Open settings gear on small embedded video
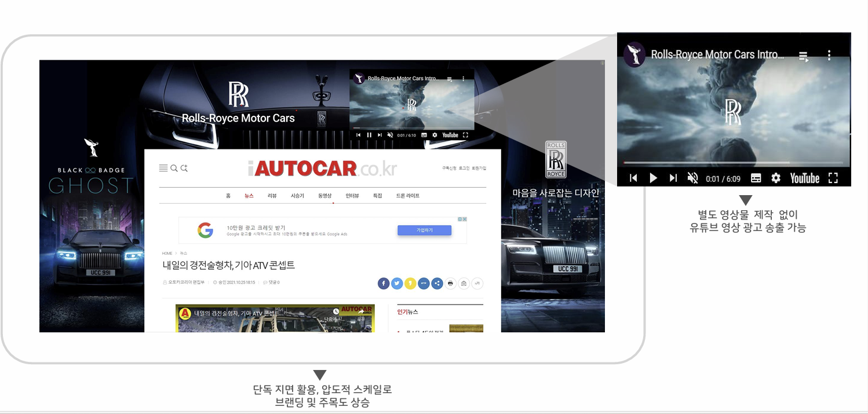 point(435,135)
